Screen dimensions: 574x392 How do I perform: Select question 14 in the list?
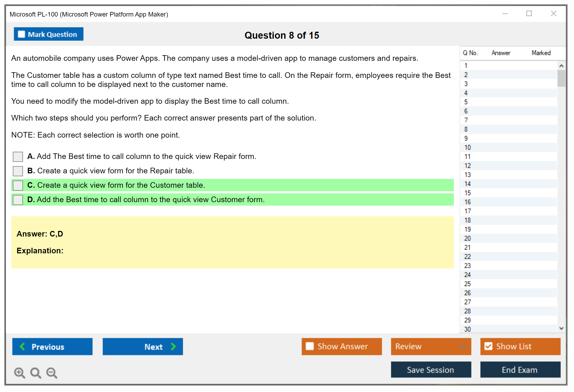(467, 184)
